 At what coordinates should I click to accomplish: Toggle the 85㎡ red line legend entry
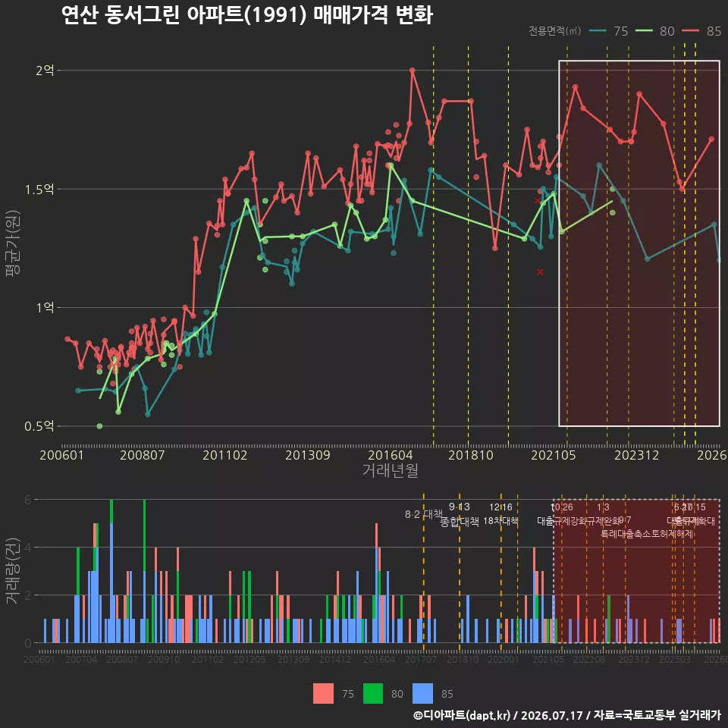701,31
